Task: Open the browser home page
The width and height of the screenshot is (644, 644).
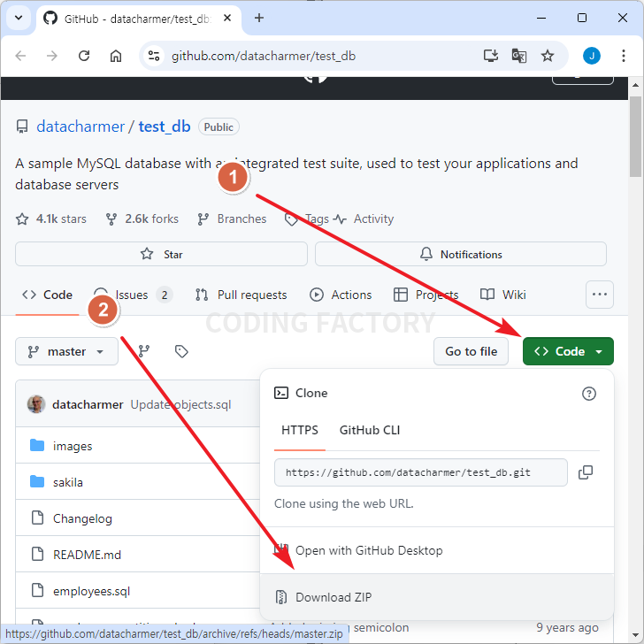Action: click(x=116, y=56)
